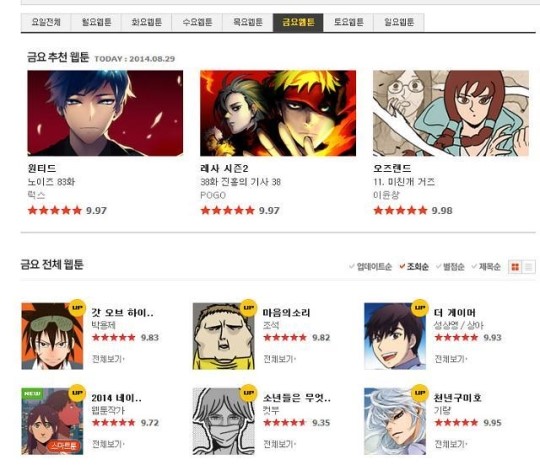This screenshot has width=540, height=465.
Task: Switch to grid thumbnail view icon
Action: pos(515,267)
